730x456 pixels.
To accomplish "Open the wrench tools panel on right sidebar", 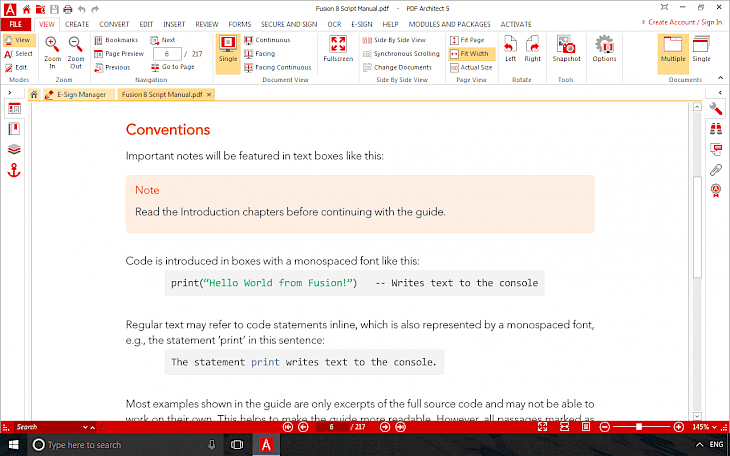I will tap(716, 109).
